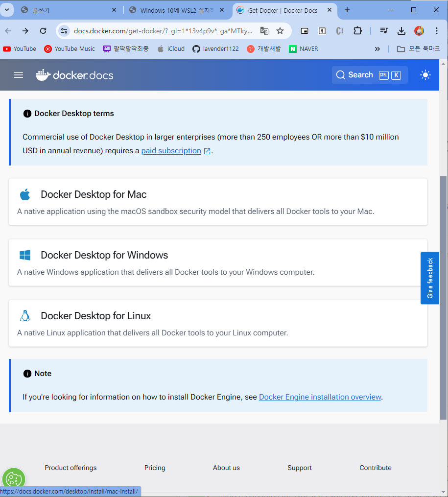Screen dimensions: 448x497
Task: Toggle the light/dark theme sun icon
Action: click(425, 75)
